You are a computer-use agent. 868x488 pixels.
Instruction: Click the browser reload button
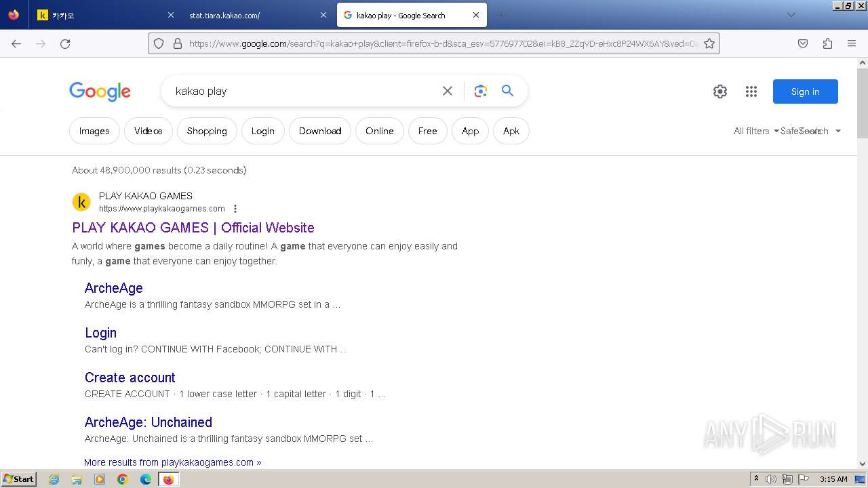[65, 43]
